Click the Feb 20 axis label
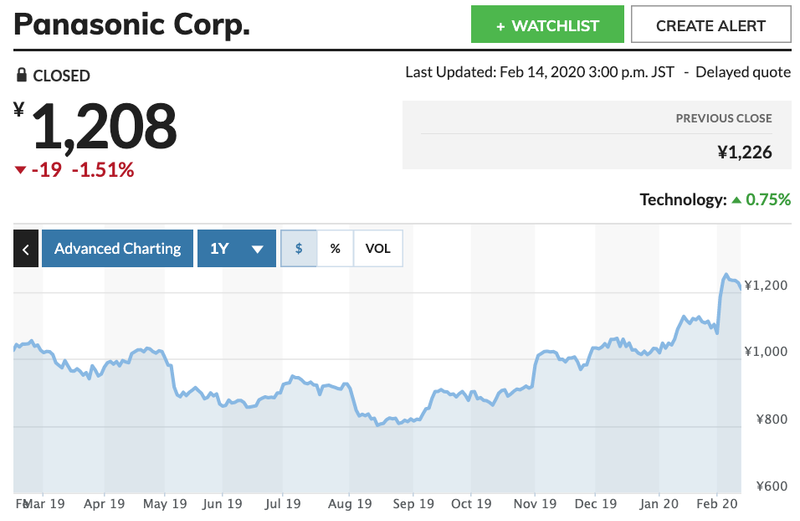The height and width of the screenshot is (521, 800). point(717,504)
